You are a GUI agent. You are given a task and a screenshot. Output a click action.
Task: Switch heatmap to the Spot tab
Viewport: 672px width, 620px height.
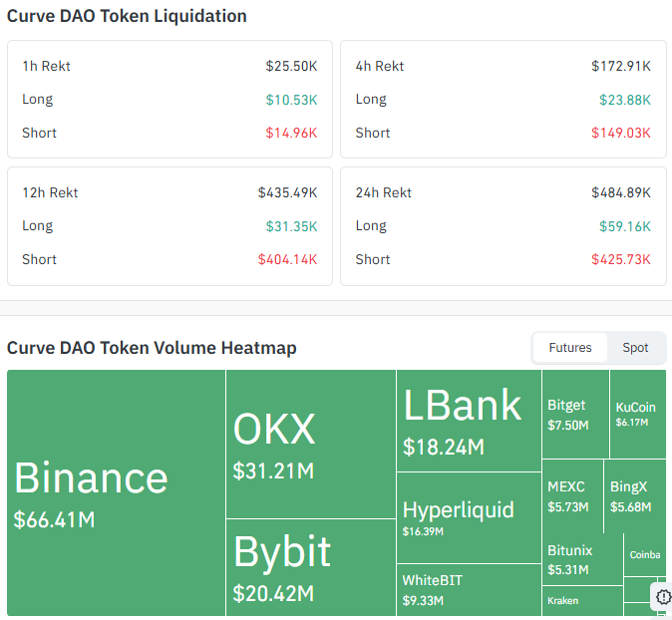click(x=635, y=348)
